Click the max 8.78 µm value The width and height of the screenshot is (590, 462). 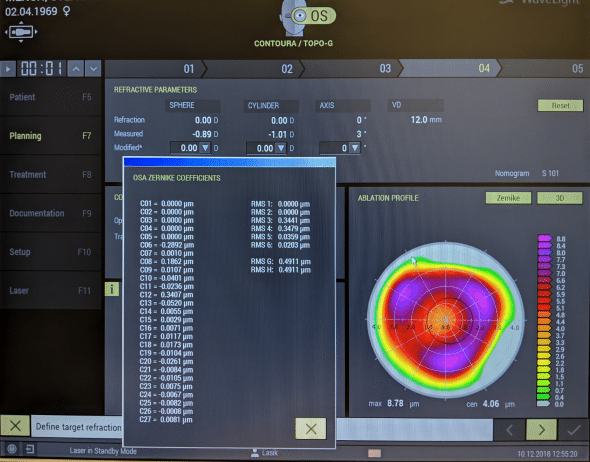pyautogui.click(x=394, y=404)
